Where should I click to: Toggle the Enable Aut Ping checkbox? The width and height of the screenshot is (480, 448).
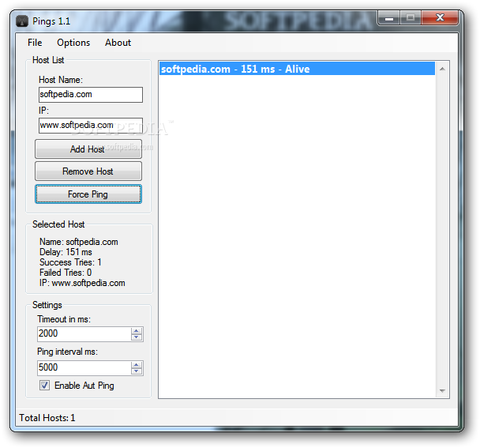44,385
